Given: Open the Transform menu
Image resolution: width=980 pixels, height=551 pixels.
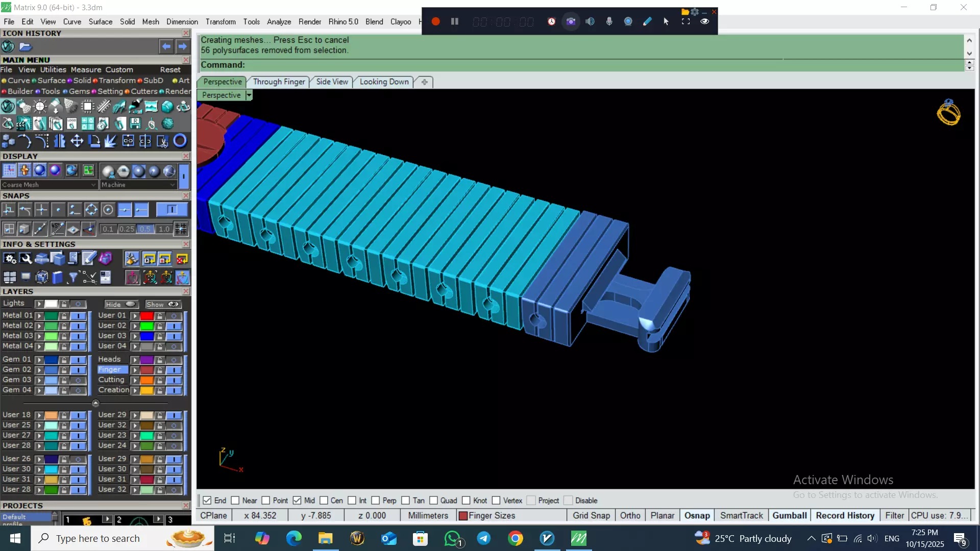Looking at the screenshot, I should coord(220,21).
